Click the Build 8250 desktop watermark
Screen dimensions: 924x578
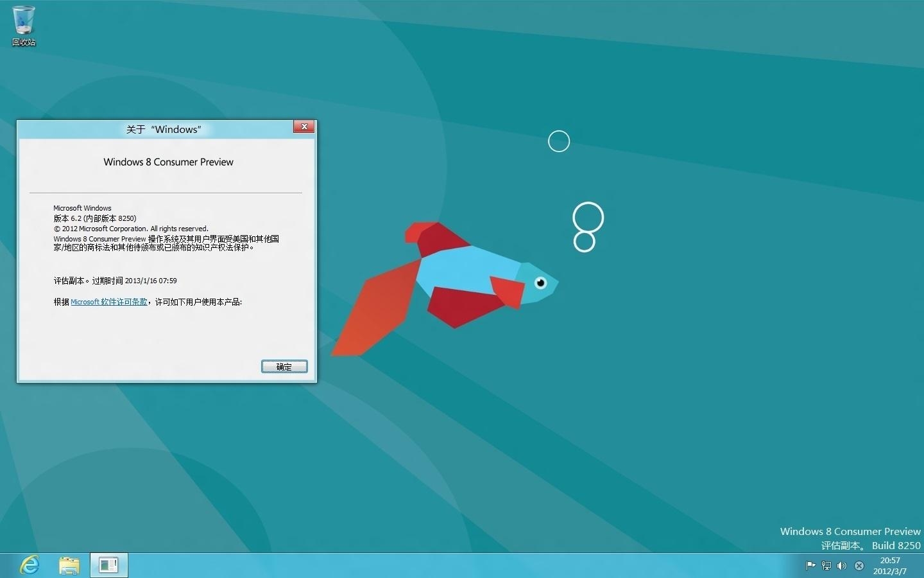tap(896, 545)
